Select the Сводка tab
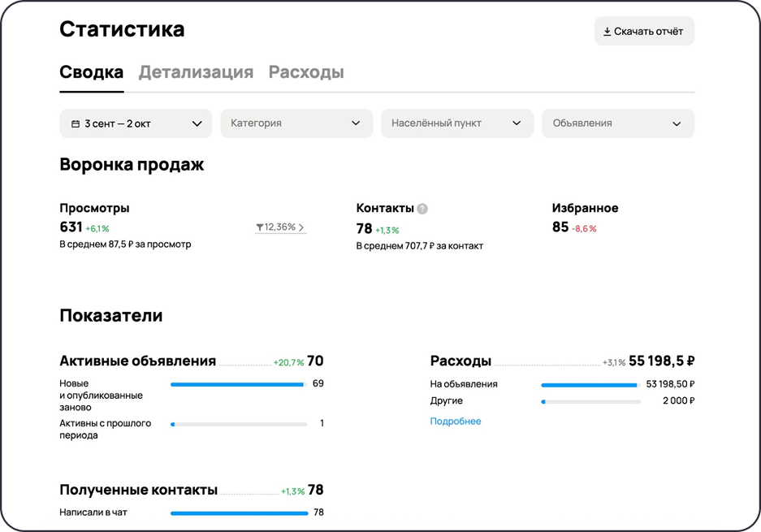Image resolution: width=761 pixels, height=532 pixels. [x=91, y=71]
